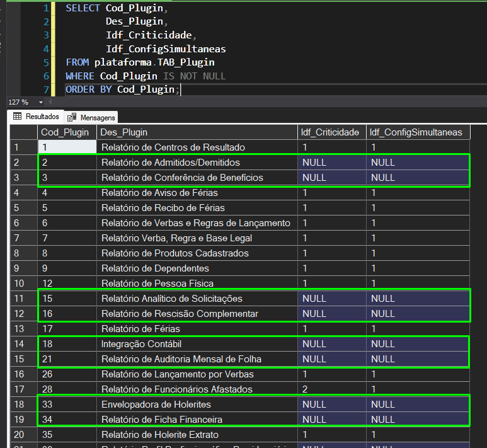
Task: Click Idf_Criticidade NULL for Ficha Financeira row
Action: [332, 420]
